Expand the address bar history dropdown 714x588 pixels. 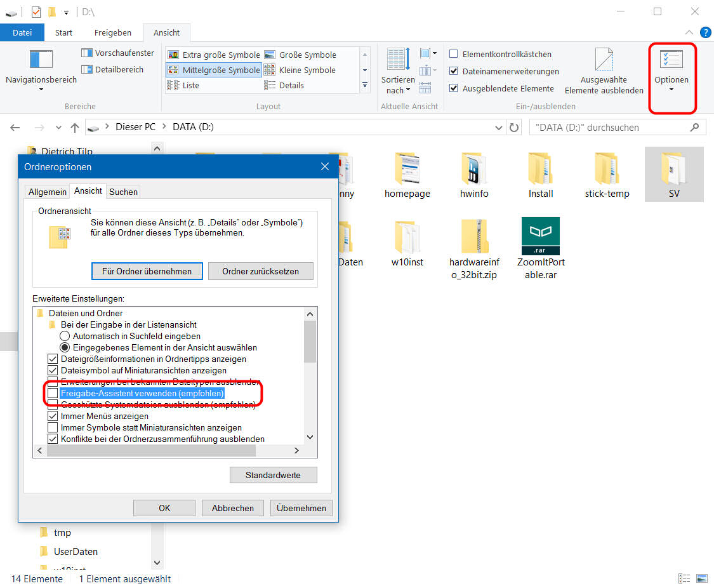(x=499, y=128)
